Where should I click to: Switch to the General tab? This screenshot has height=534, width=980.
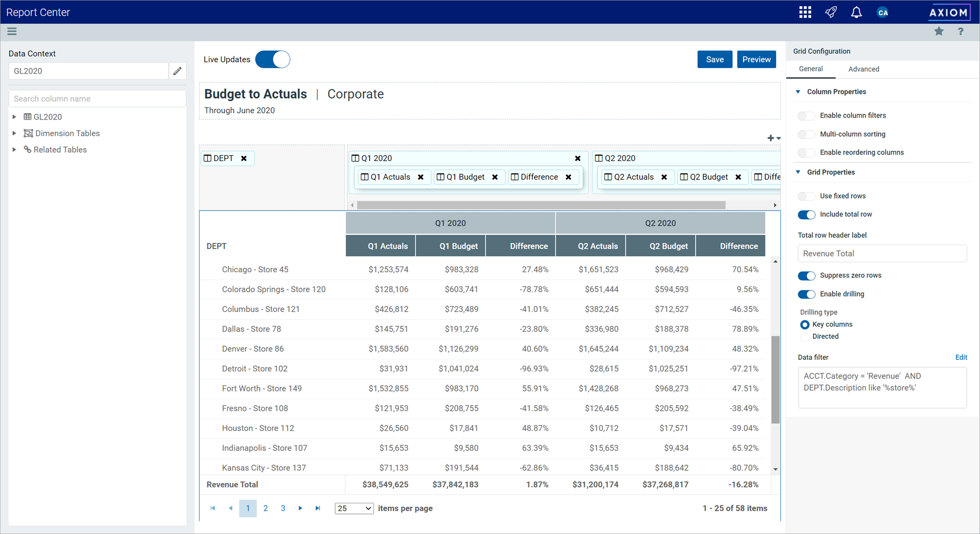[x=811, y=69]
